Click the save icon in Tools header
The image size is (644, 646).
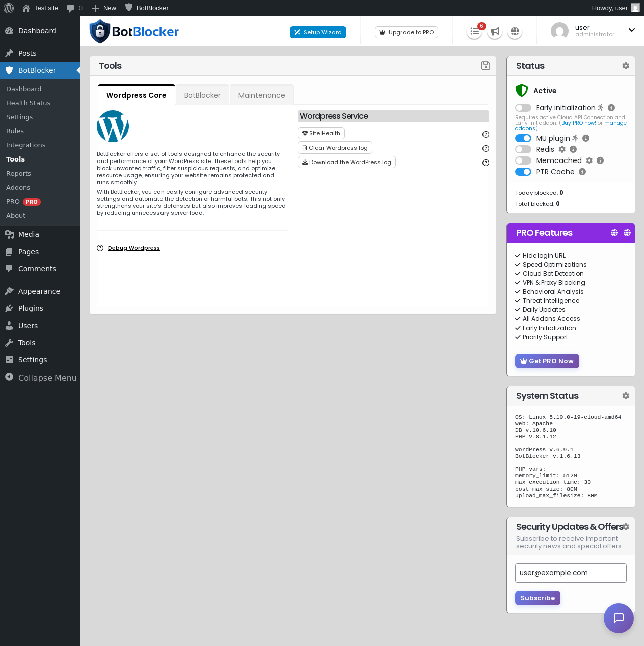pos(486,66)
